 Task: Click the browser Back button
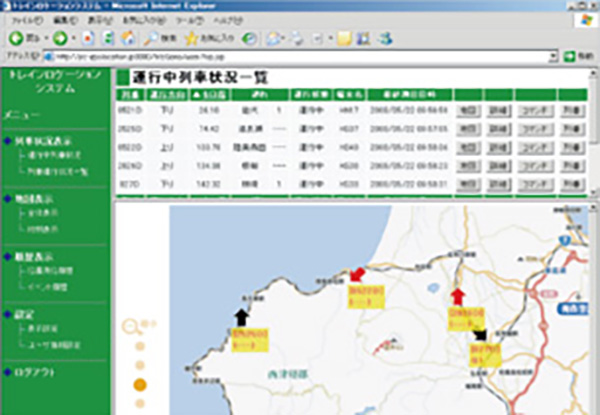(x=20, y=37)
